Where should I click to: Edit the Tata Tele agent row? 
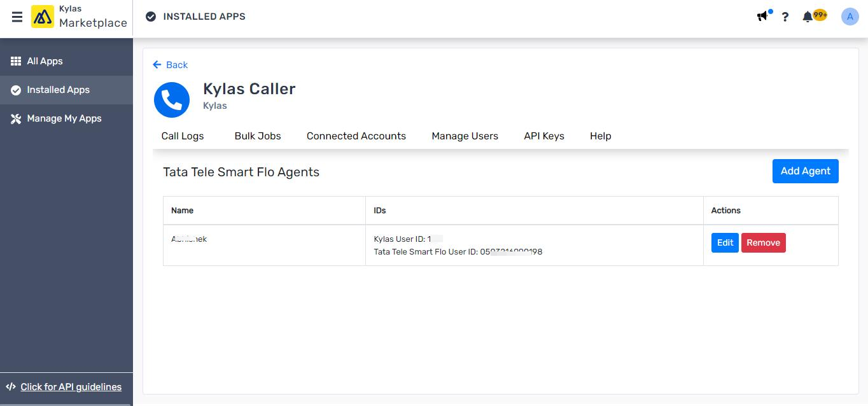point(725,242)
